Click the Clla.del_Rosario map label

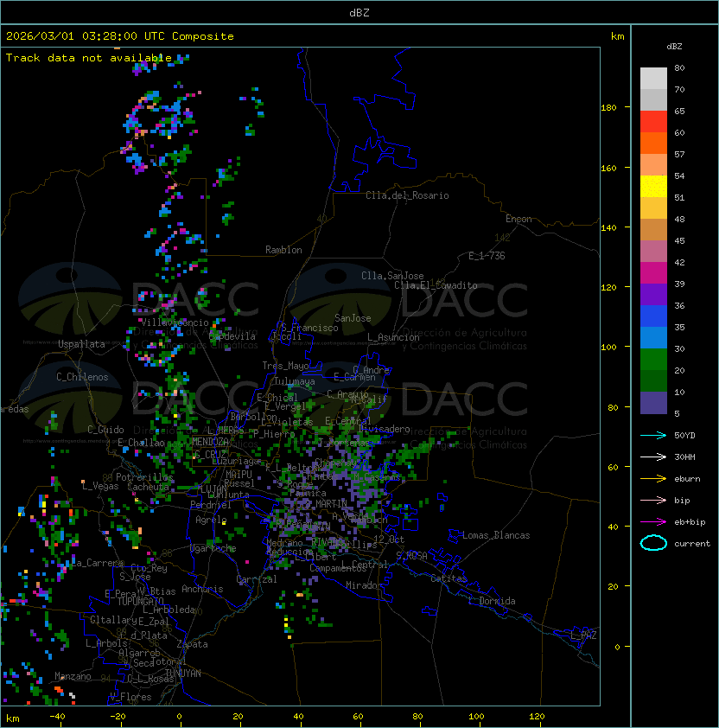coord(407,195)
